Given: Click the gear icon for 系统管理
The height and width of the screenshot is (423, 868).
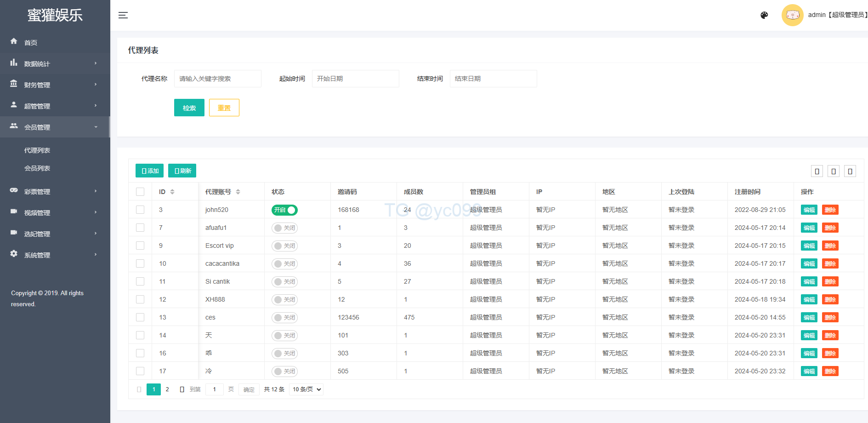Looking at the screenshot, I should (14, 254).
